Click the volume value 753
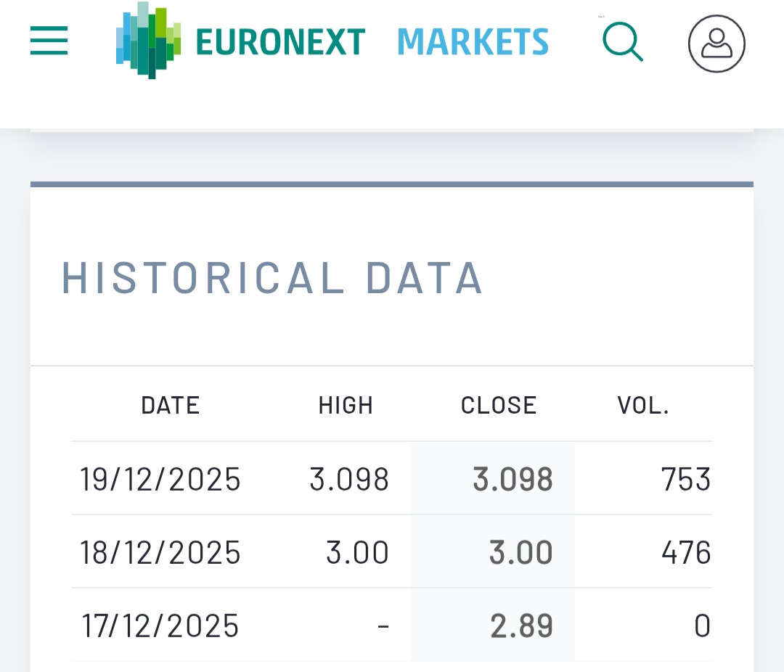Viewport: 784px width, 672px height. tap(685, 480)
